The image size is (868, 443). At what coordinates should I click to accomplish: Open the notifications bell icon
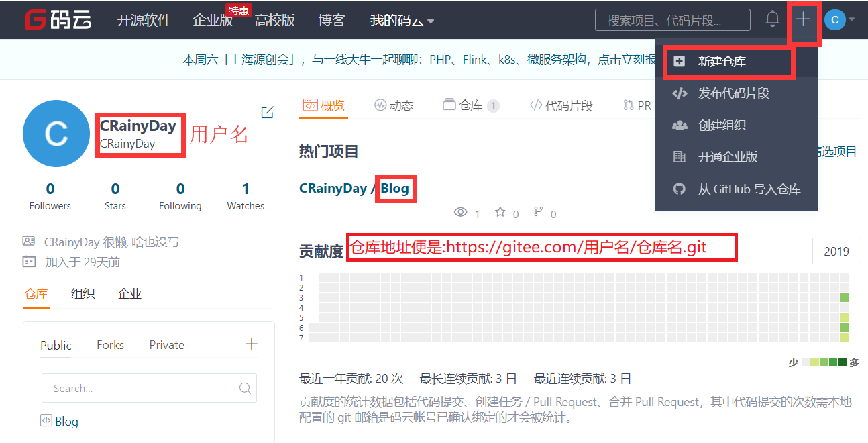pyautogui.click(x=773, y=19)
